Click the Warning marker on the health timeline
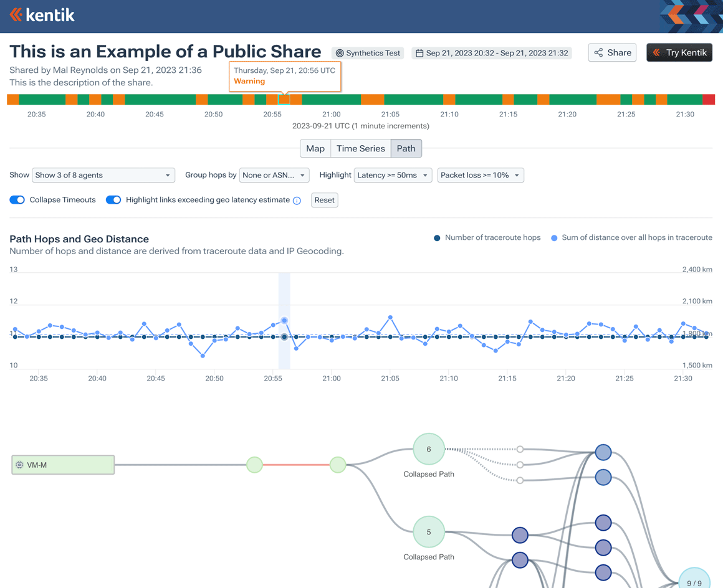This screenshot has width=723, height=588. (285, 98)
